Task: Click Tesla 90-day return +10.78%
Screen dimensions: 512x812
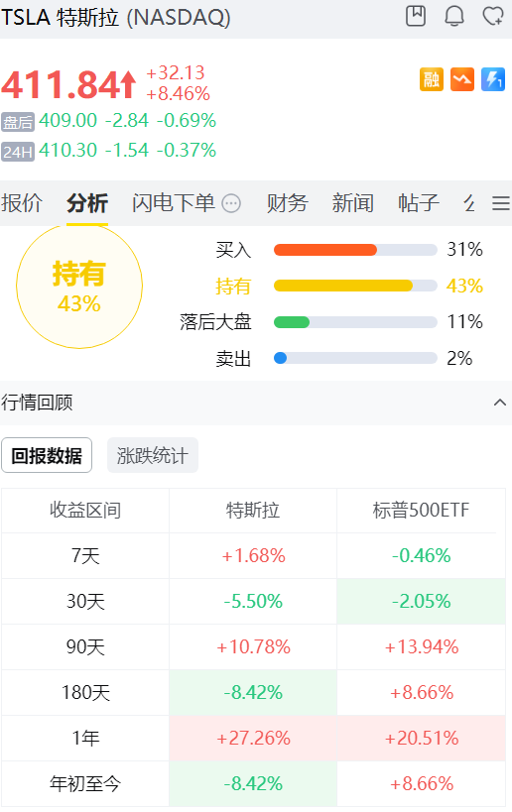Action: (x=253, y=647)
